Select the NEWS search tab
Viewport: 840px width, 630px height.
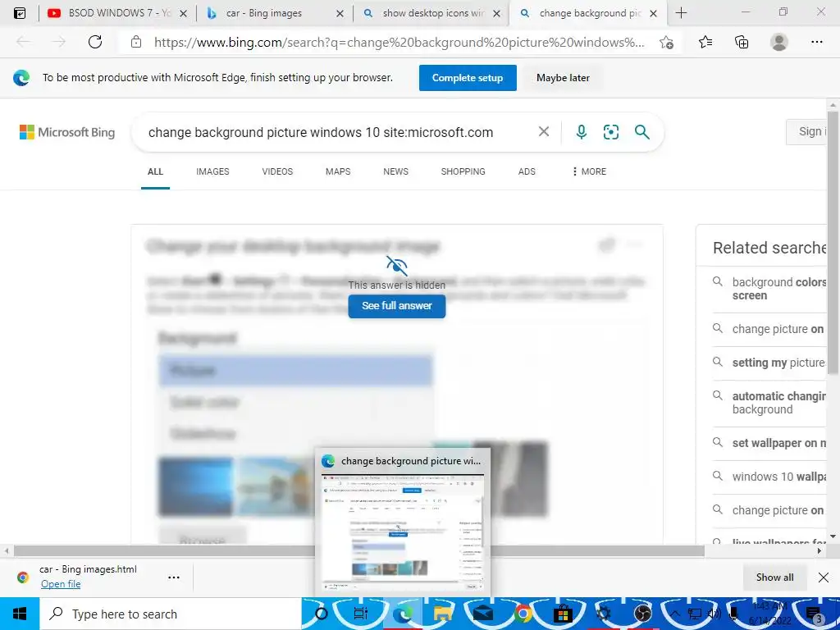(396, 171)
